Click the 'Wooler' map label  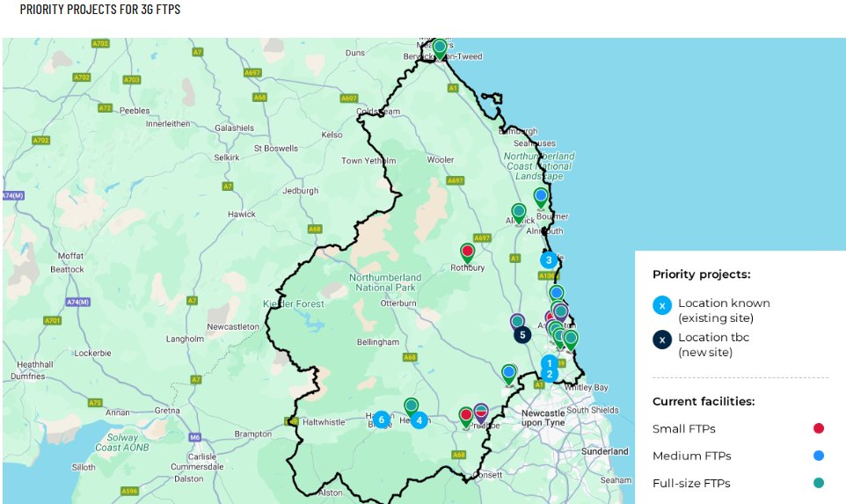point(441,160)
